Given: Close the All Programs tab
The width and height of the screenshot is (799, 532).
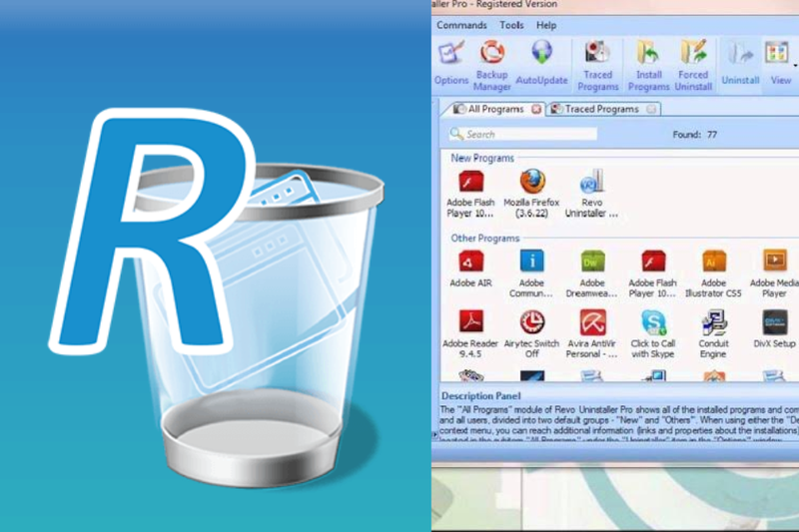Looking at the screenshot, I should click(x=536, y=109).
